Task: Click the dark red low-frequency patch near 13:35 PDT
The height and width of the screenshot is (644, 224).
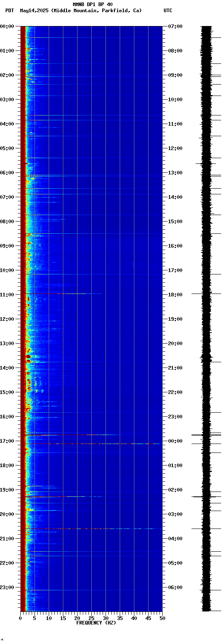Action: (28, 357)
